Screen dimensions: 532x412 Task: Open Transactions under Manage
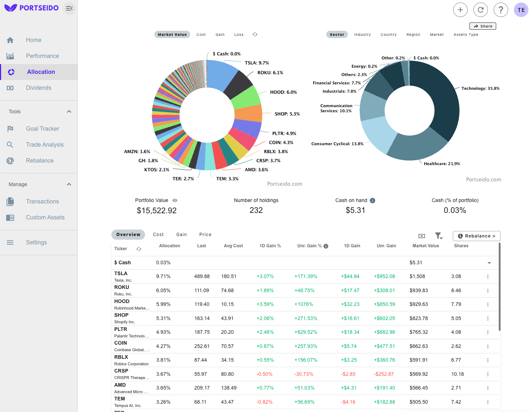[42, 201]
